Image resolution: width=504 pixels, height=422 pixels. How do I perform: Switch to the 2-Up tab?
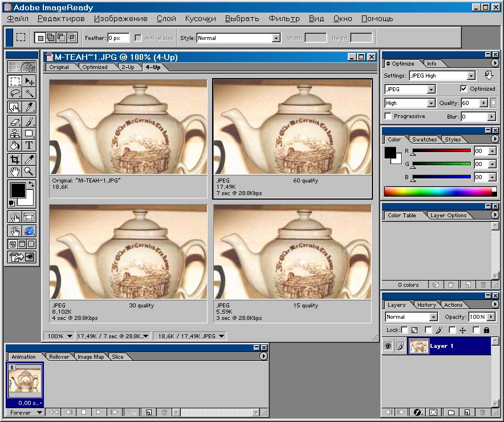(x=128, y=67)
